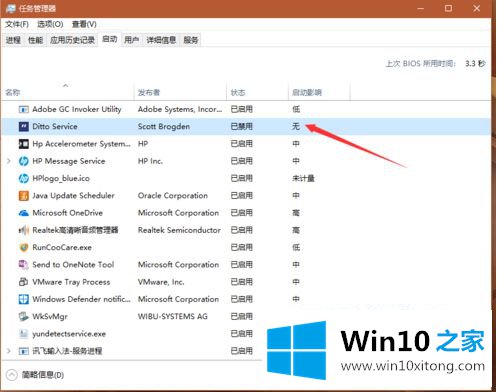Switch to the 进程 tab
Screen dimensions: 497x392
[13, 40]
